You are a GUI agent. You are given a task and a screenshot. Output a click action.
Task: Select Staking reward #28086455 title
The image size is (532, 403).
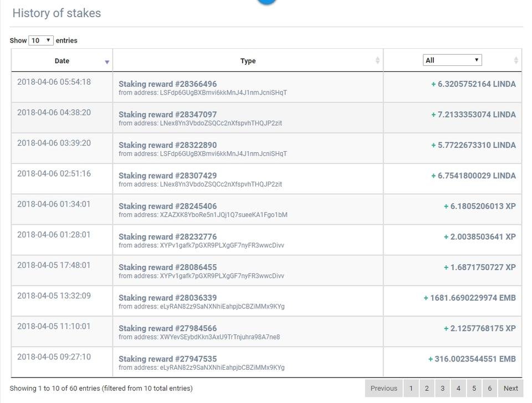pos(167,267)
